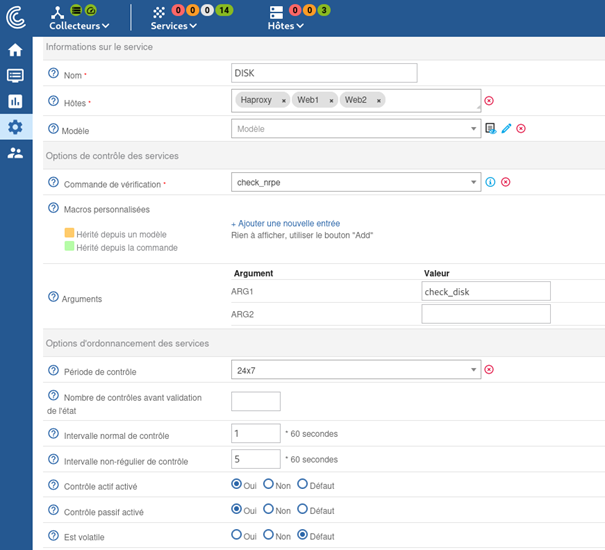Open the Monitoring section in sidebar
The width and height of the screenshot is (605, 550).
[15, 76]
